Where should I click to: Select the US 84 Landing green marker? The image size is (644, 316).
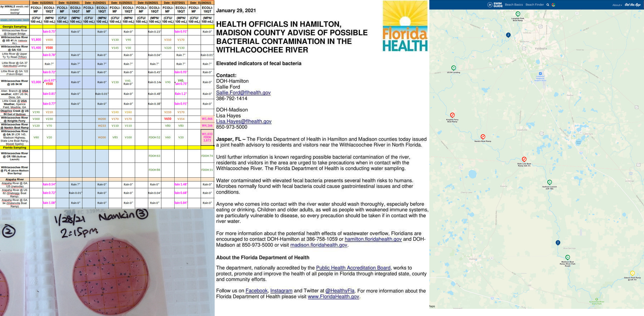click(x=454, y=68)
